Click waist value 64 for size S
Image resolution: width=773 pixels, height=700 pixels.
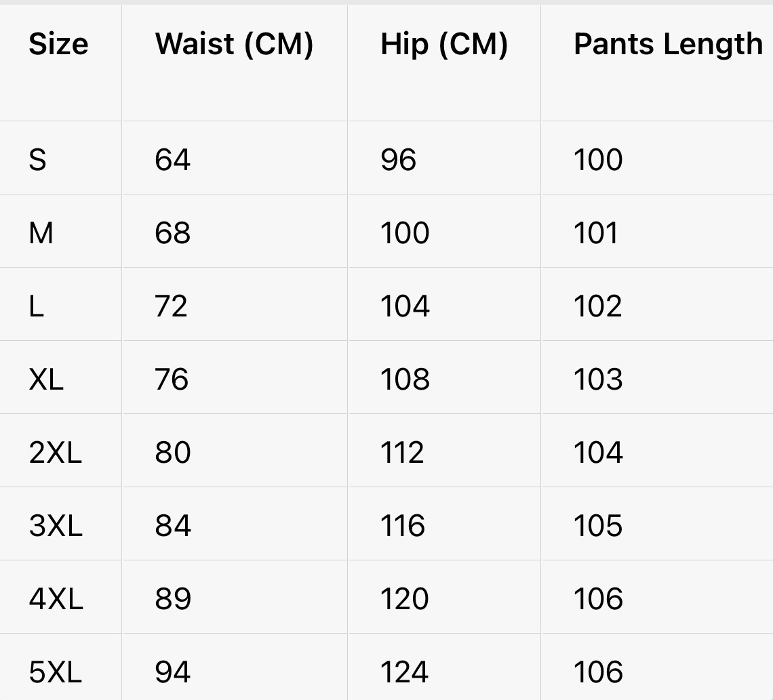[173, 160]
